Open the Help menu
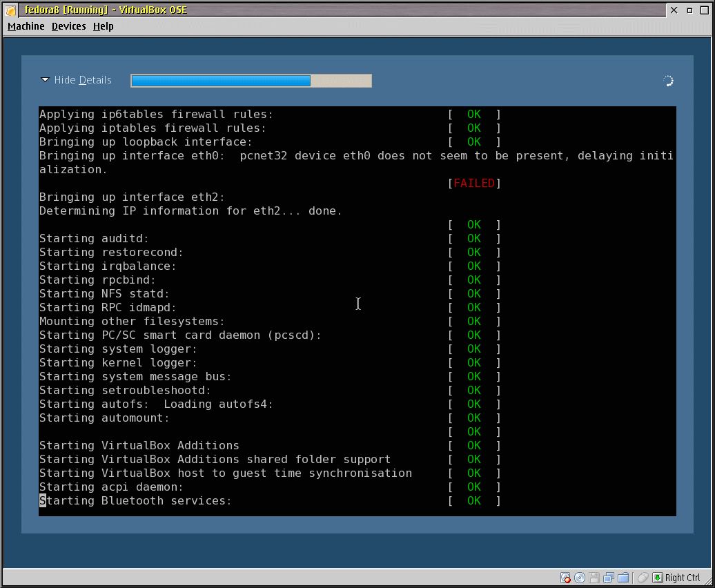Viewport: 715px width, 588px height. [103, 26]
